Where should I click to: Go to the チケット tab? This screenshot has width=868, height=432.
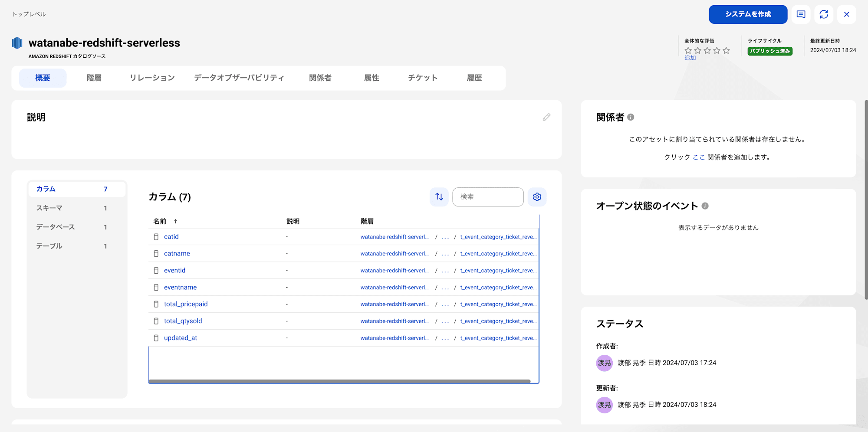(423, 78)
